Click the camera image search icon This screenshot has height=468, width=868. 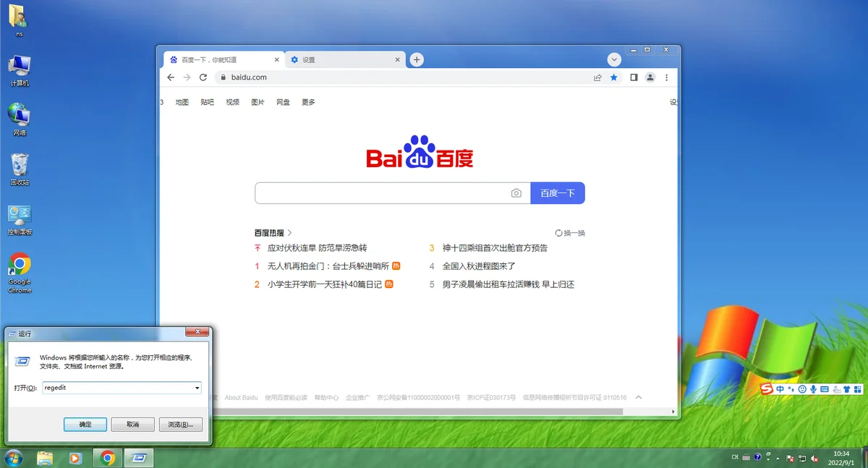516,193
